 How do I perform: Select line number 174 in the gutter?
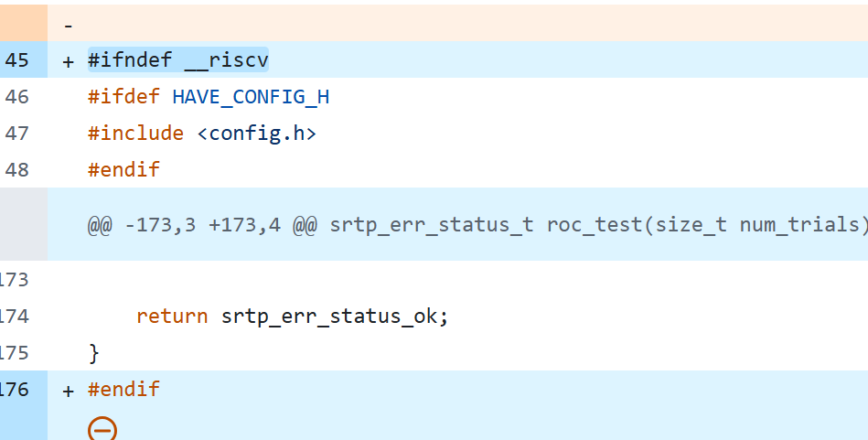coord(16,317)
